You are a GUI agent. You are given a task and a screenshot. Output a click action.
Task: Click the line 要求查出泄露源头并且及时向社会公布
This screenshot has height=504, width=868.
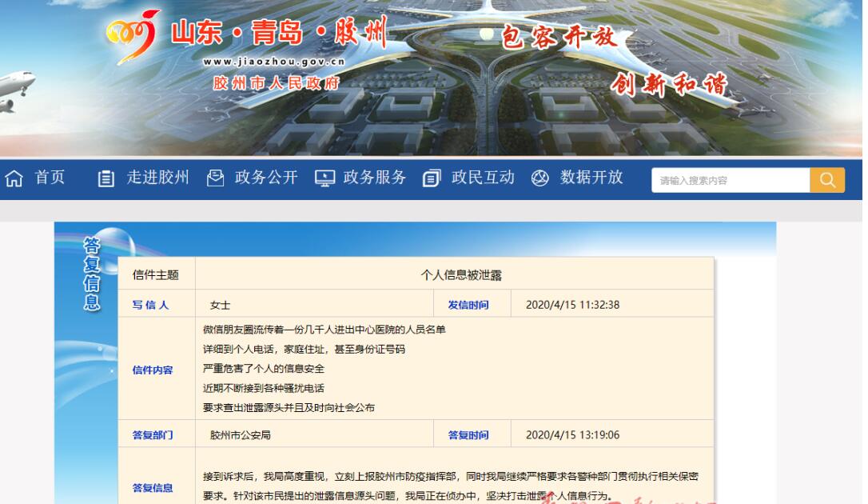[x=289, y=408]
